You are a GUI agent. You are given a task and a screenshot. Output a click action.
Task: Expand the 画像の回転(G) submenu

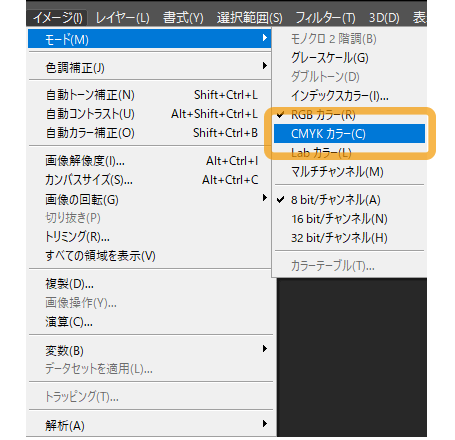tap(149, 199)
